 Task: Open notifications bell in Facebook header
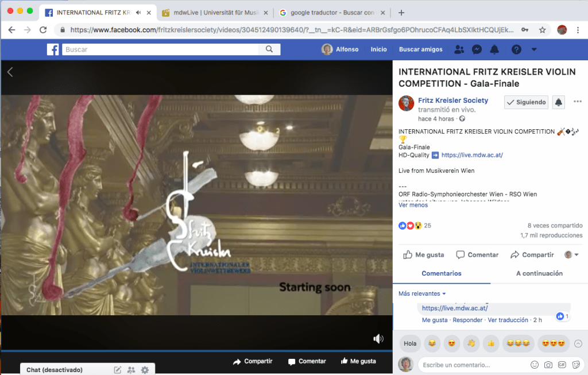click(x=494, y=49)
